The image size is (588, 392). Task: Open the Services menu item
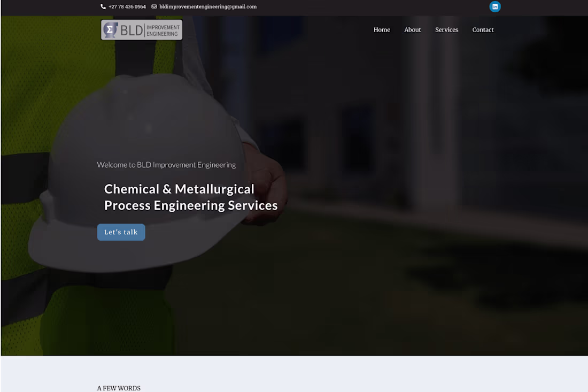[x=447, y=29]
